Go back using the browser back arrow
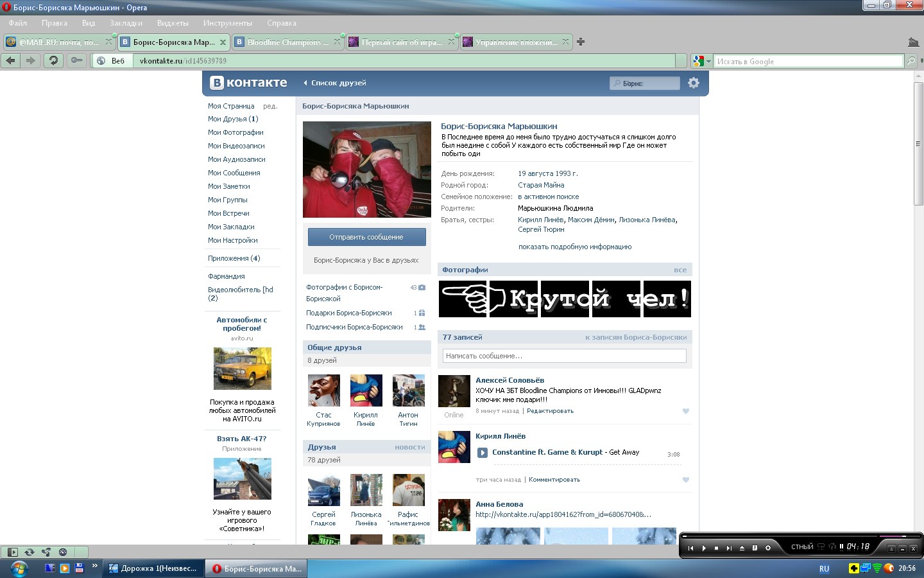924x578 pixels. coord(11,60)
